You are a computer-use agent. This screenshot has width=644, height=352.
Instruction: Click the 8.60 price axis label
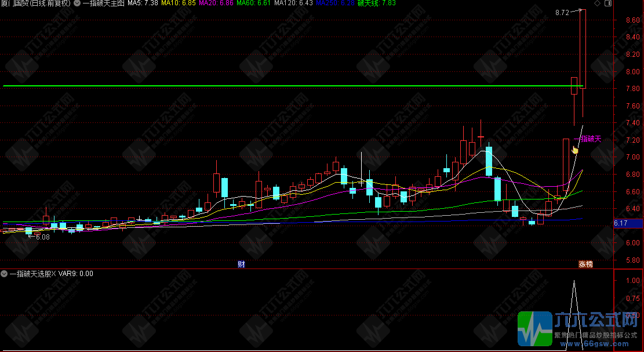point(632,20)
